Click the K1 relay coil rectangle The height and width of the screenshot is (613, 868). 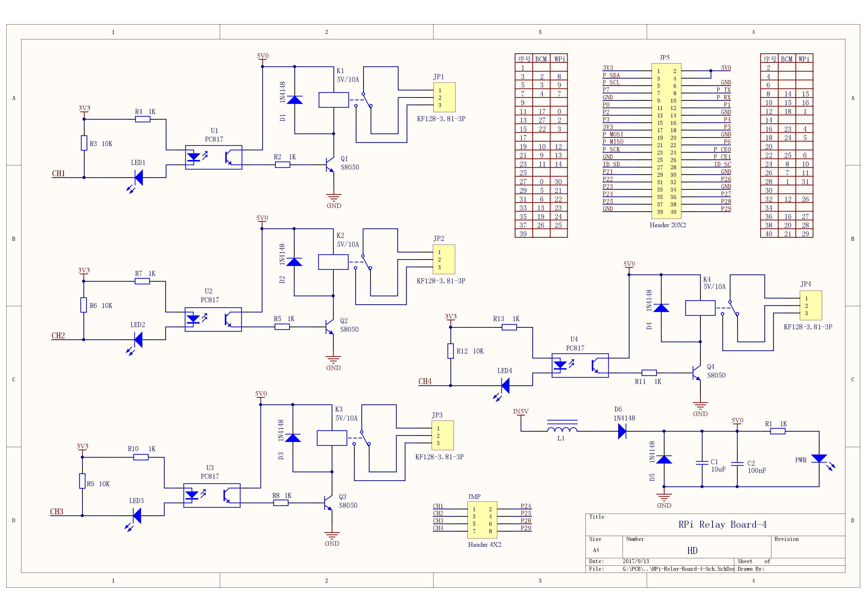click(x=334, y=100)
